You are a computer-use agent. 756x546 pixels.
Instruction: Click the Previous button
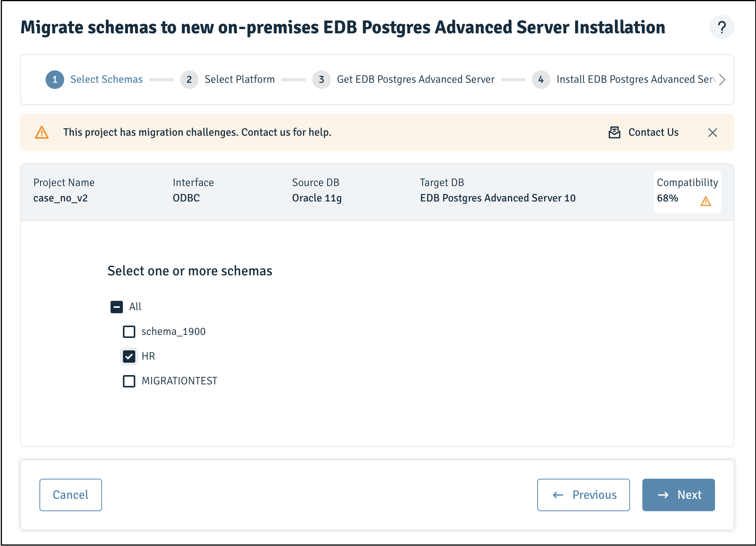point(584,495)
